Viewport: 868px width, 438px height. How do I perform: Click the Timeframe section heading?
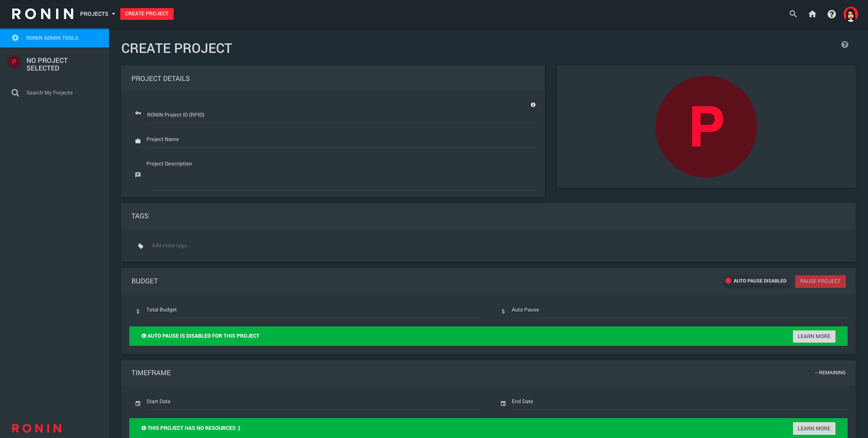[x=151, y=373]
